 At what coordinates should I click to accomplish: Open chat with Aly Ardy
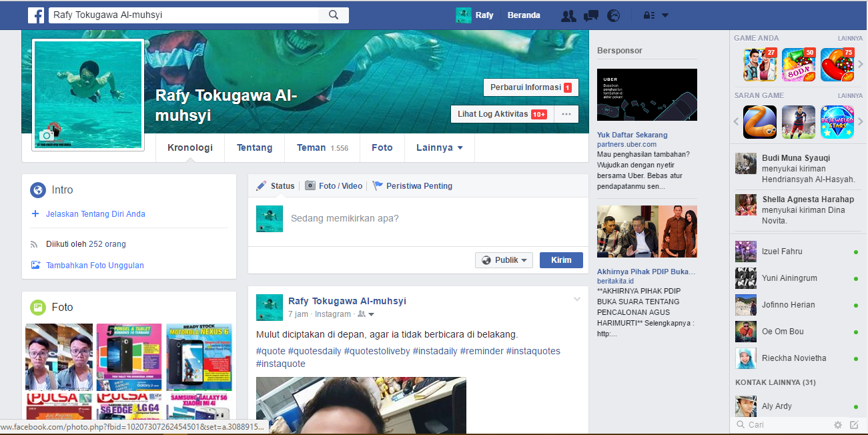coord(798,406)
